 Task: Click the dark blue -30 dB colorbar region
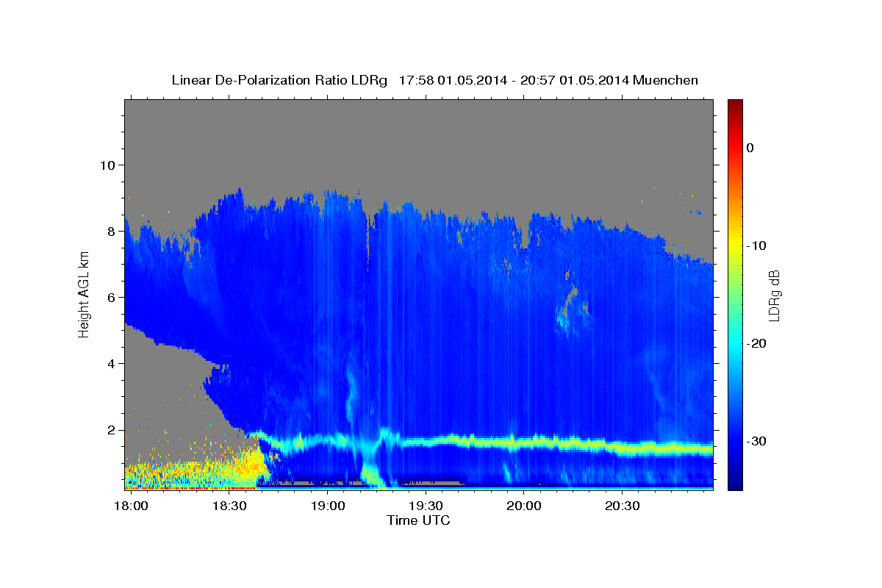(735, 441)
